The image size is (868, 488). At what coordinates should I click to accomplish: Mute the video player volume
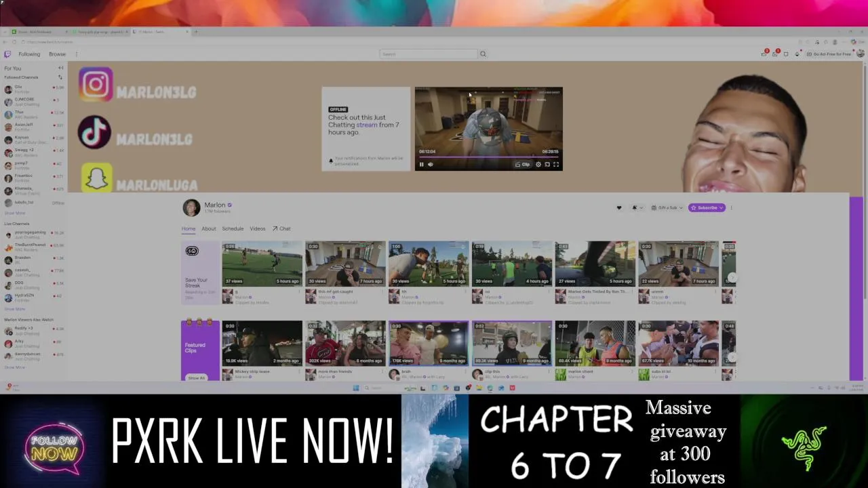click(430, 164)
